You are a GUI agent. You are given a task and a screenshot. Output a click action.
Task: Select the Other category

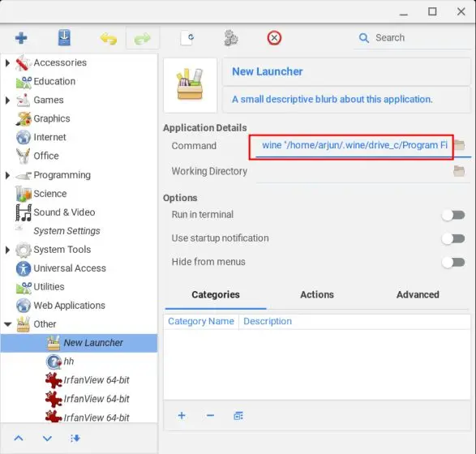[x=45, y=324]
